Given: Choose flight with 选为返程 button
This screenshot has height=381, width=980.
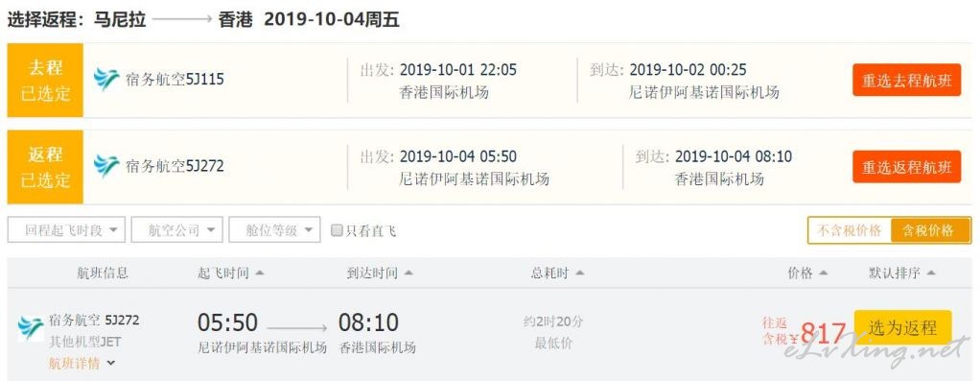Looking at the screenshot, I should coord(902,327).
